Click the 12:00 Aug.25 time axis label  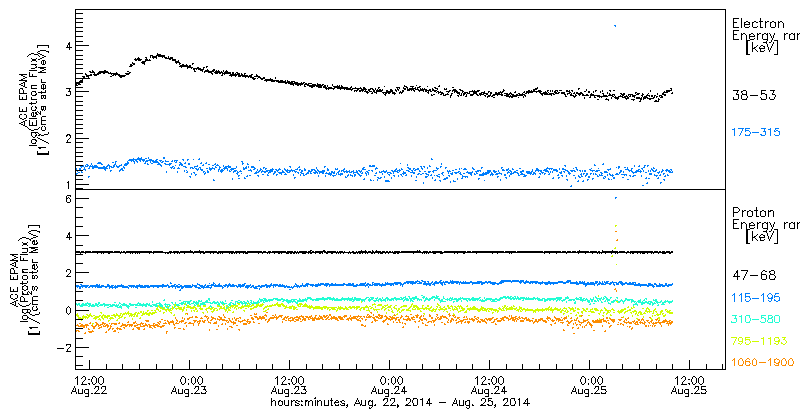pyautogui.click(x=690, y=385)
